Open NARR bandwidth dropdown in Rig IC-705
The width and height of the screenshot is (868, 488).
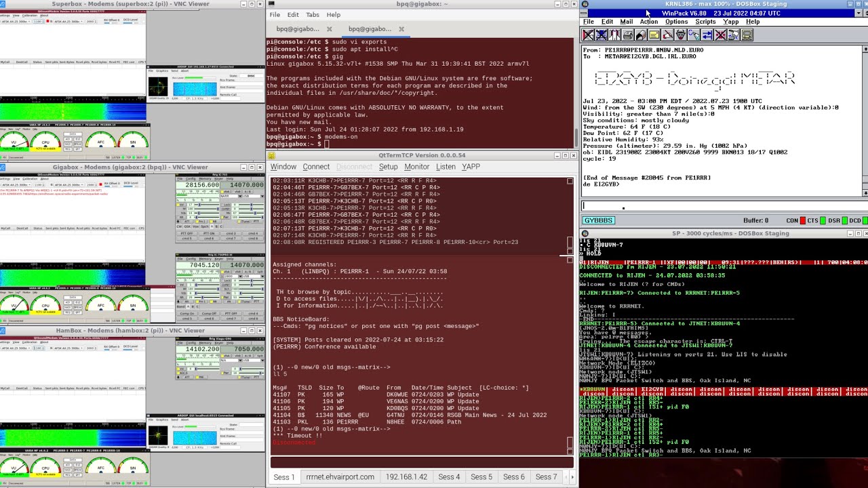pyautogui.click(x=240, y=196)
